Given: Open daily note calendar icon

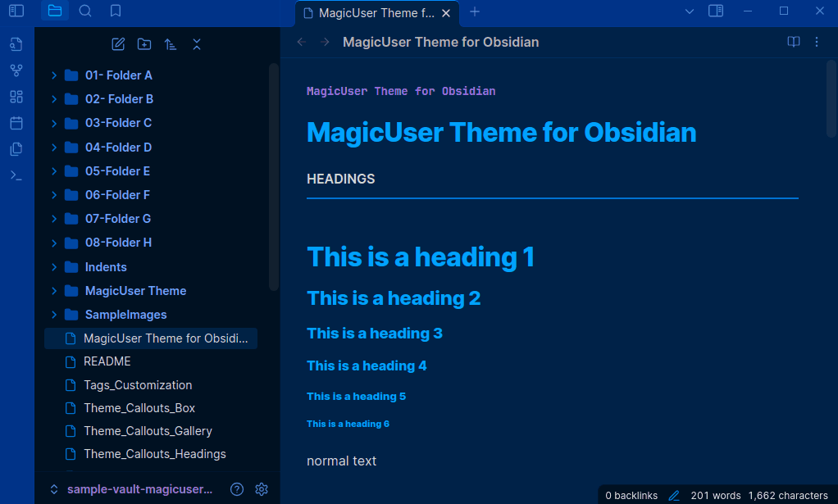Looking at the screenshot, I should click(x=16, y=123).
